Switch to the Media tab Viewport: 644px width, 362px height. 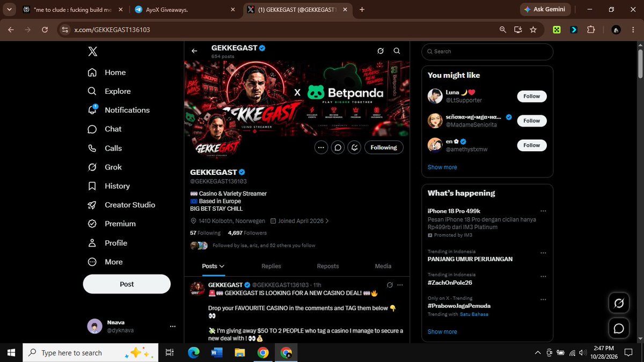pos(383,266)
